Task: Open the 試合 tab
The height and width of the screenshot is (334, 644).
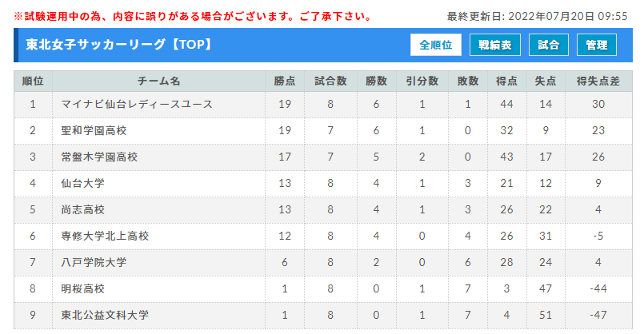Action: coord(549,45)
